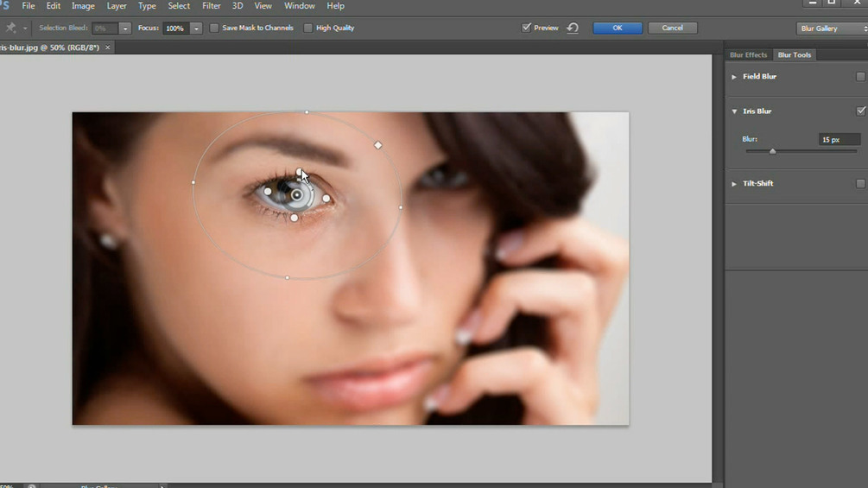Switch to the Blur Tools tab
Screen dimensions: 868x488
pyautogui.click(x=795, y=54)
